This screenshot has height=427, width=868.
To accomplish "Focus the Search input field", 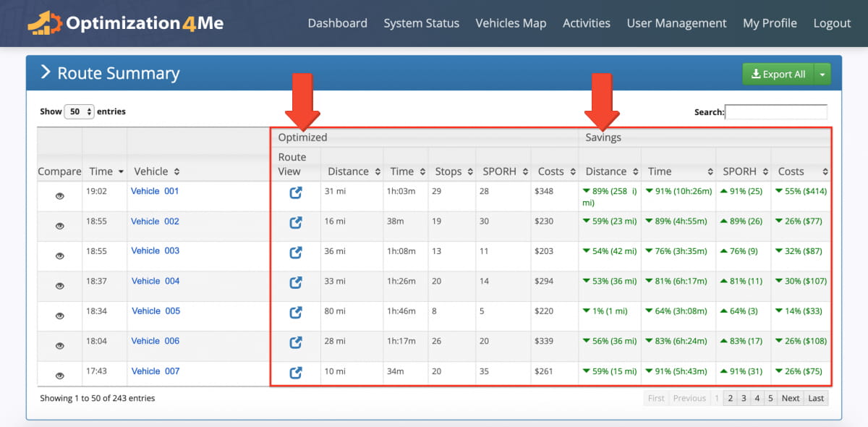I will pos(776,112).
